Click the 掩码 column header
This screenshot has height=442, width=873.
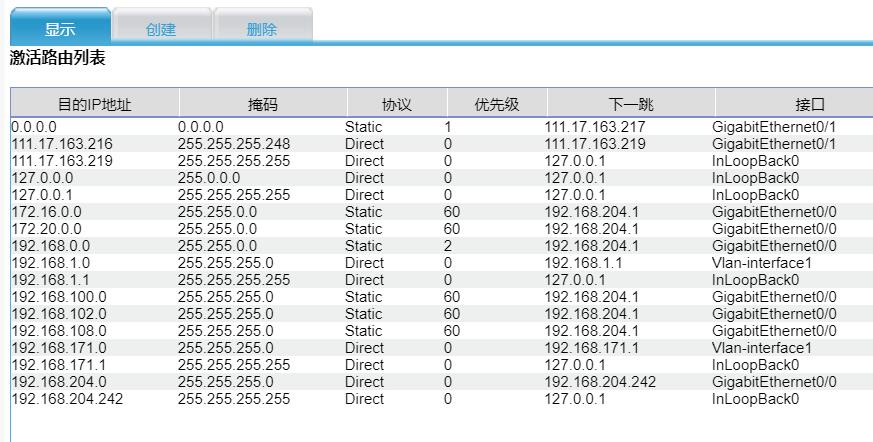coord(263,104)
